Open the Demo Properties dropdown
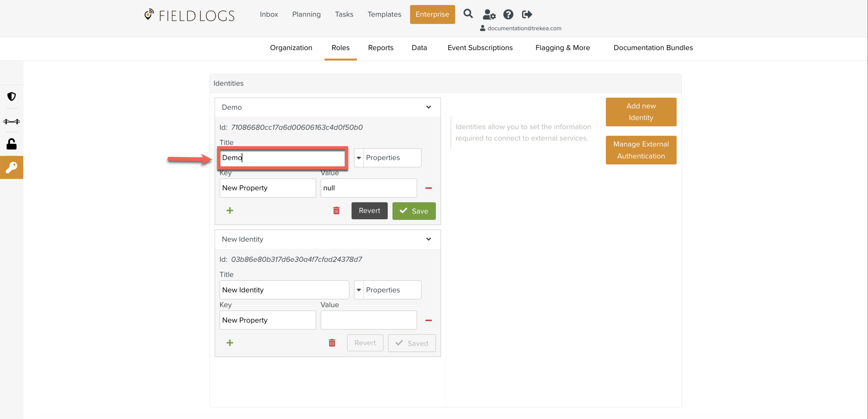This screenshot has height=419, width=868. tap(359, 158)
